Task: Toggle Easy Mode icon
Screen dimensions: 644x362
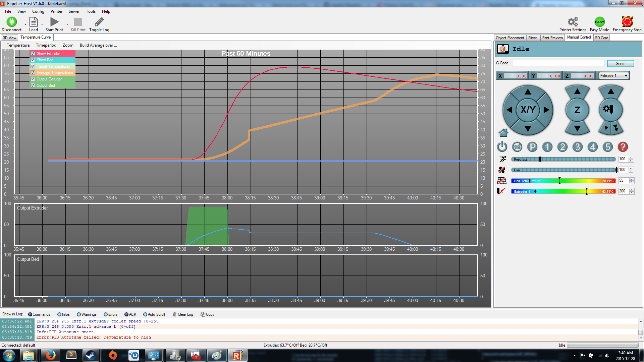Action: tap(599, 22)
